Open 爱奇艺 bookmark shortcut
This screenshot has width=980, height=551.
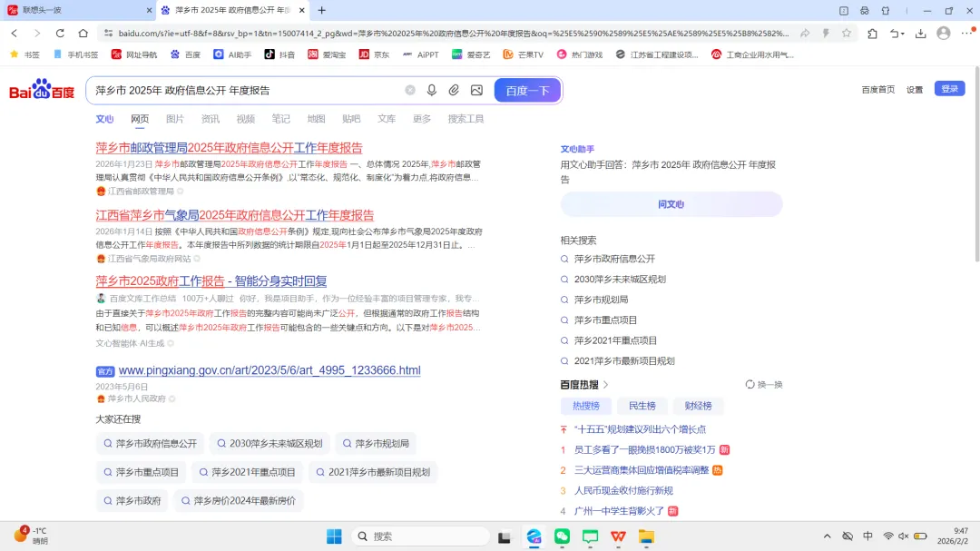coord(471,54)
